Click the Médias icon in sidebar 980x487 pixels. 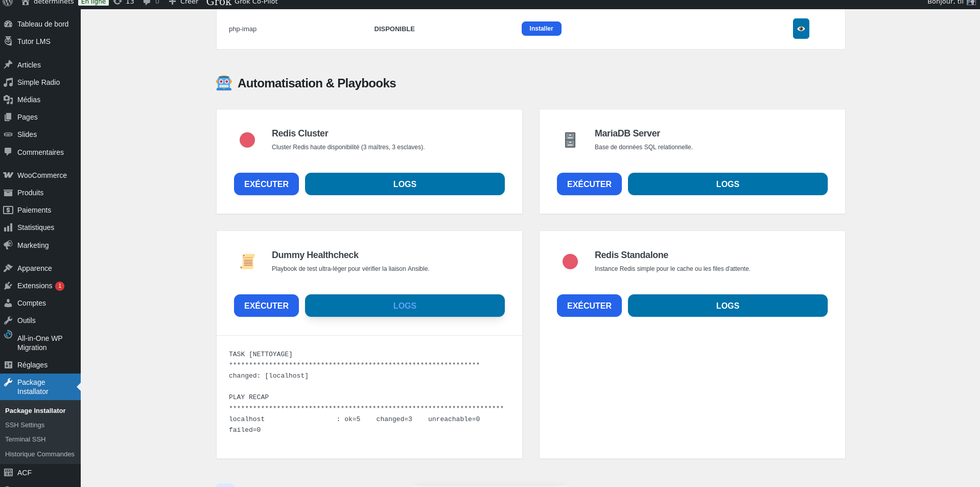(x=8, y=100)
